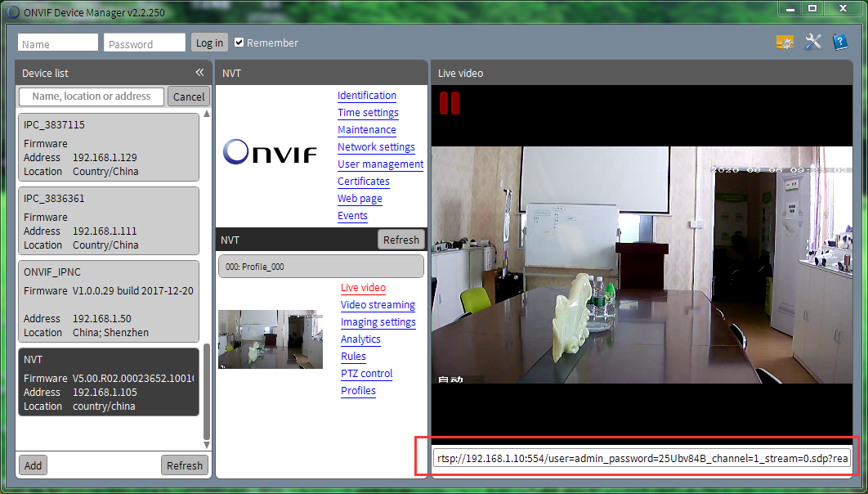
Task: Go to the Imaging settings section
Action: pyautogui.click(x=378, y=322)
